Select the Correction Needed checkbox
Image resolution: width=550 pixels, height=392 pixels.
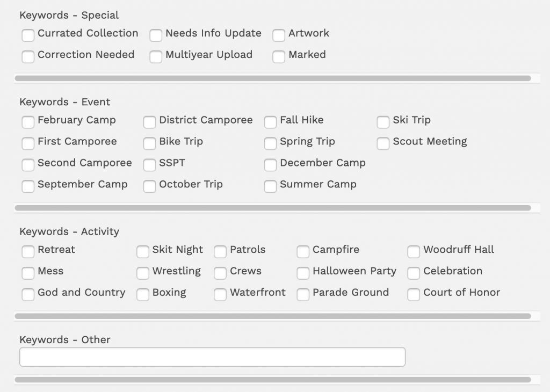[x=28, y=57]
